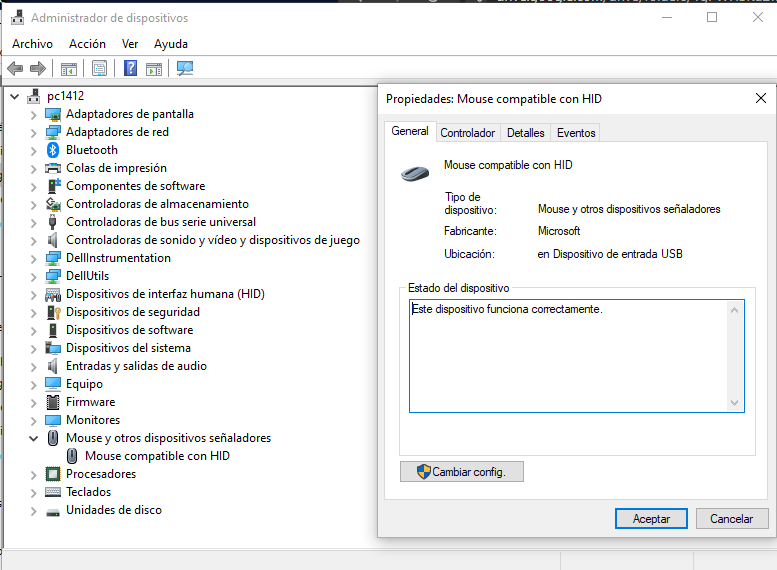Image resolution: width=777 pixels, height=570 pixels.
Task: Select the Firmware tree row
Action: pos(91,402)
